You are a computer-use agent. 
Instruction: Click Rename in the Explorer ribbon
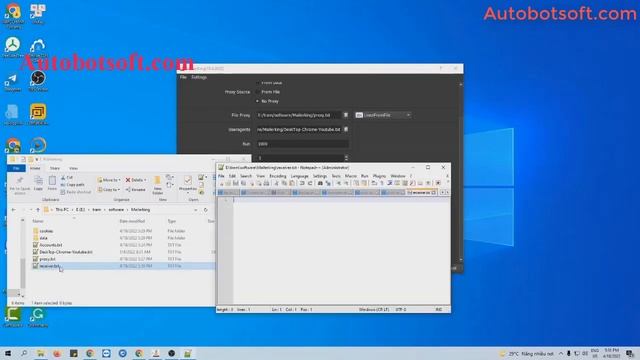pyautogui.click(x=136, y=190)
